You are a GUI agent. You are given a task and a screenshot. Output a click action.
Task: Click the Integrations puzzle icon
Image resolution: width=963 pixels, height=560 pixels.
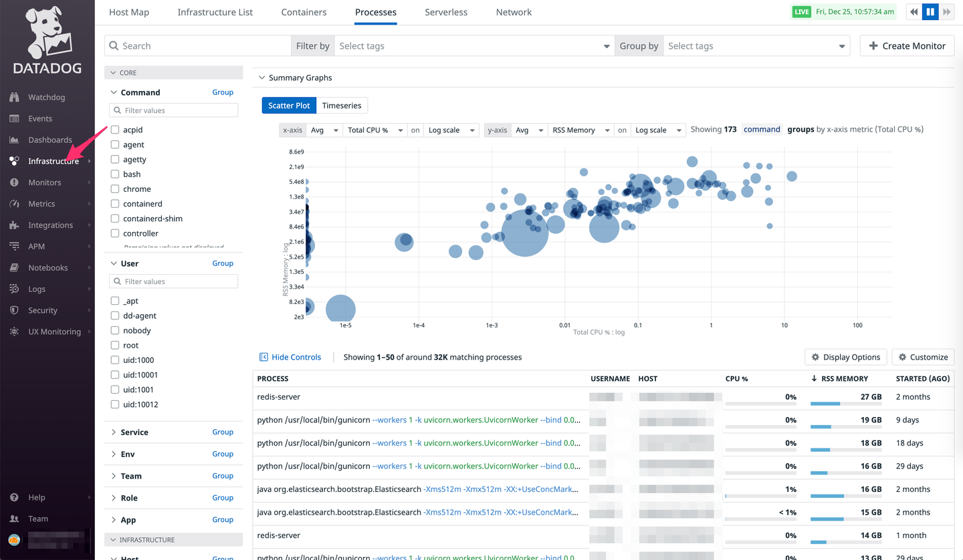[x=14, y=225]
